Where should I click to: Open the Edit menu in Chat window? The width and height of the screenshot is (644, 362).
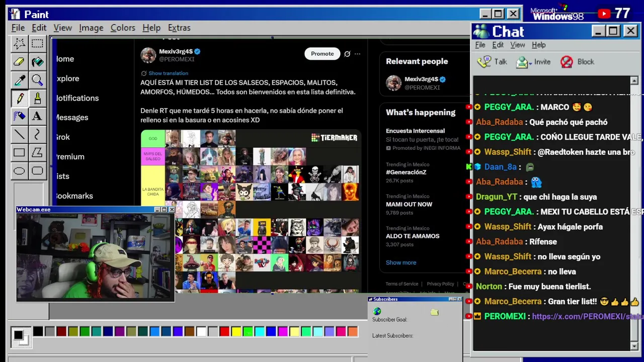coord(498,45)
